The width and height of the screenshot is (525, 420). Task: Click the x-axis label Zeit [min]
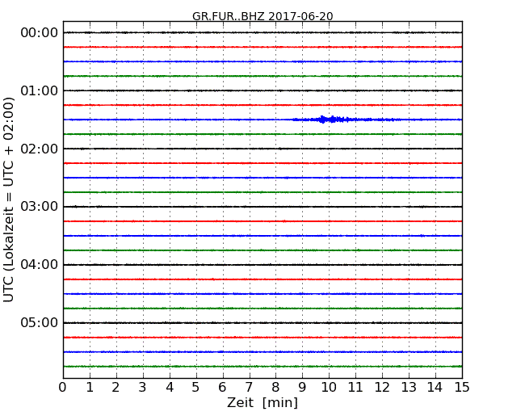[262, 402]
